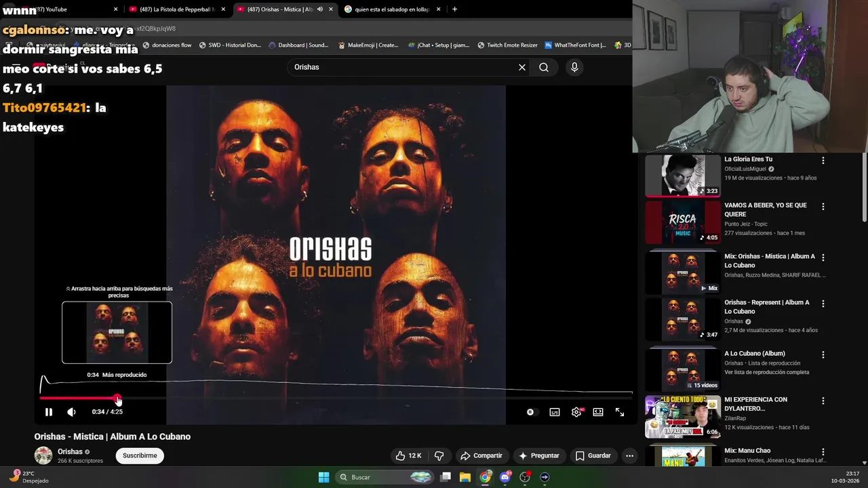Open Task View on taskbar
The height and width of the screenshot is (488, 868).
pos(446,477)
